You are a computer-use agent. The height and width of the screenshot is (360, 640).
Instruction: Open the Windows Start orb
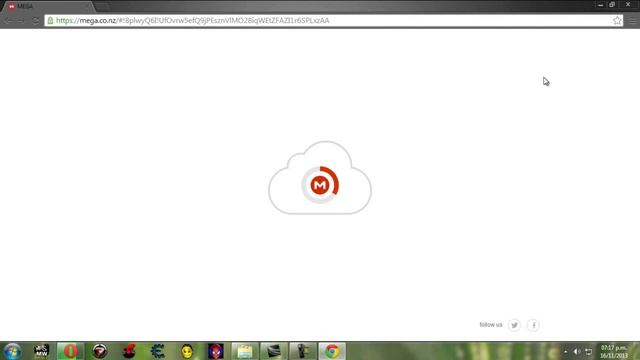tap(13, 351)
